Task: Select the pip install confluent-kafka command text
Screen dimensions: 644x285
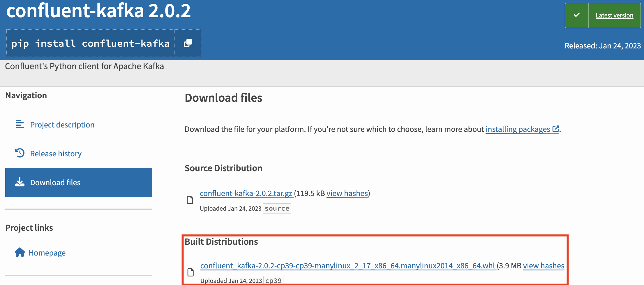Action: (91, 43)
